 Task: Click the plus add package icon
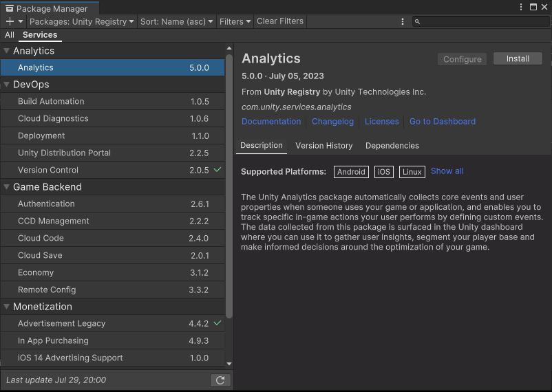coord(10,21)
